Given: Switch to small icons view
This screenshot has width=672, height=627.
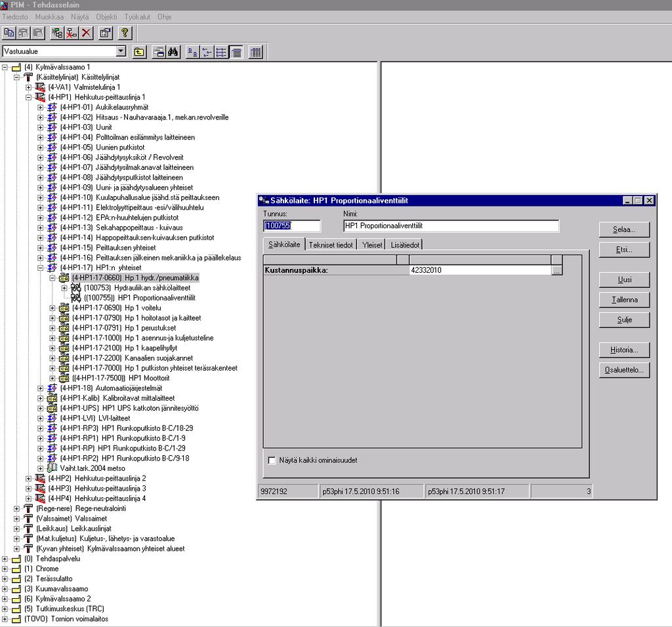Looking at the screenshot, I should (207, 52).
